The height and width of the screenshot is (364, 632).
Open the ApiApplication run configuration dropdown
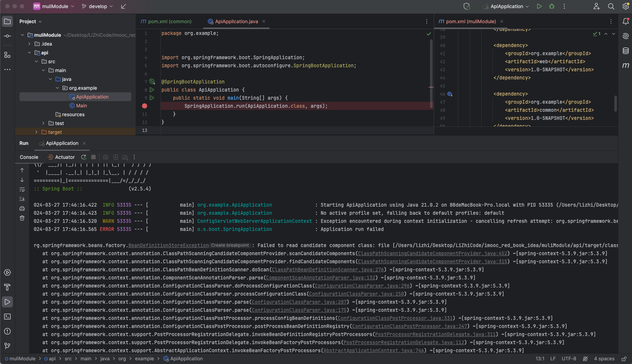click(506, 6)
